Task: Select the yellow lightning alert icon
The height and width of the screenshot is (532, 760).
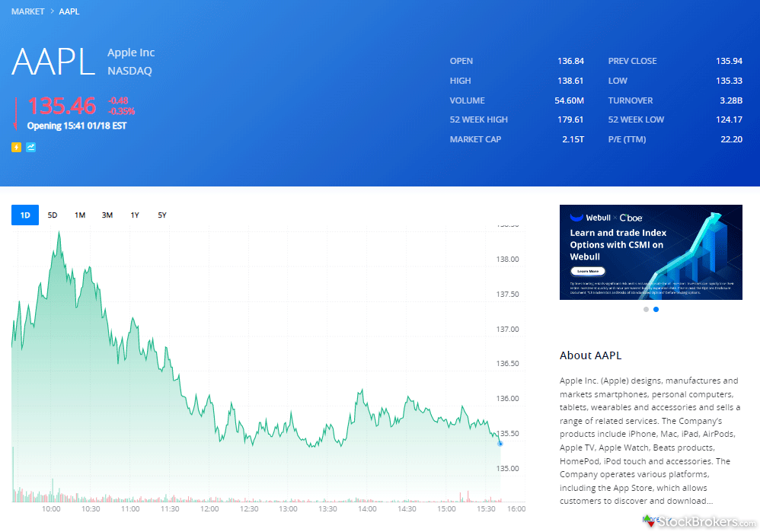Action: click(x=16, y=146)
